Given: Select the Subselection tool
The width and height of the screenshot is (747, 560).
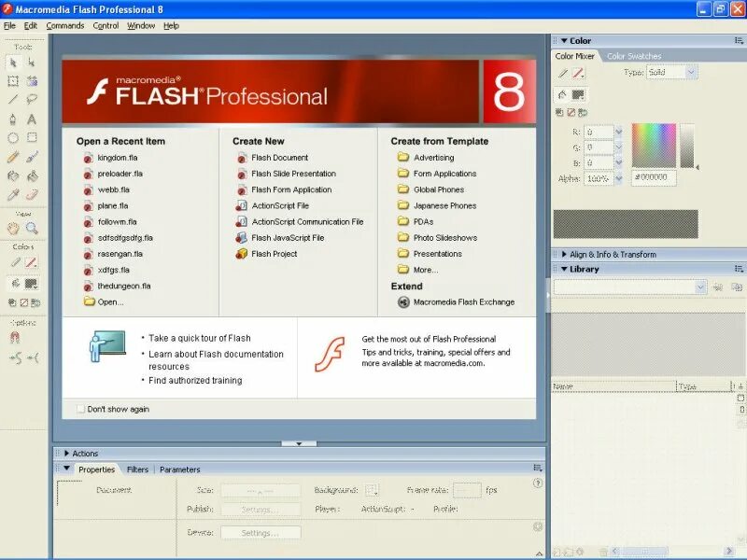Looking at the screenshot, I should click(32, 63).
